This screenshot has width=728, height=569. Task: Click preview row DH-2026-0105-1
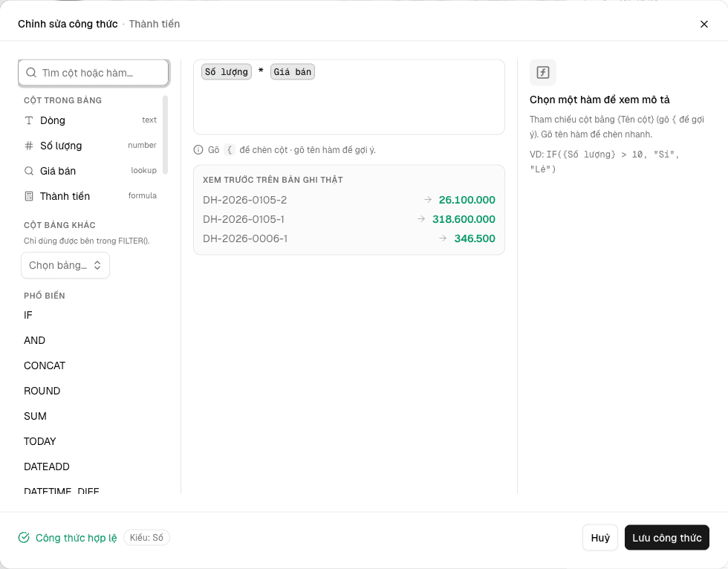[349, 219]
